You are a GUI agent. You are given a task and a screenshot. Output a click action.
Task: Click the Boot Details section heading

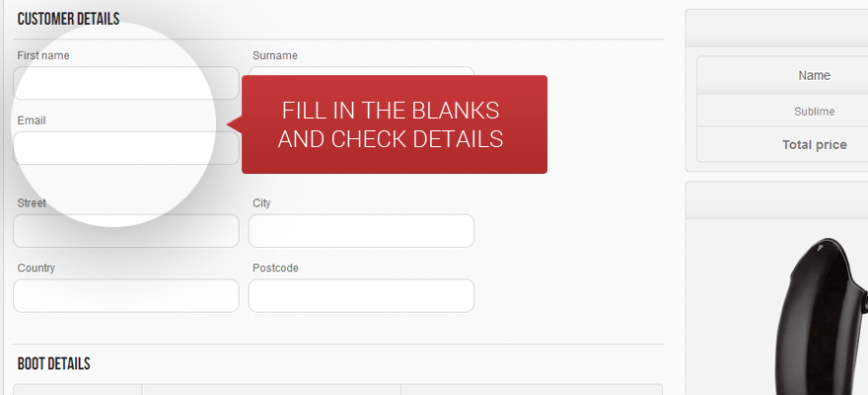point(53,364)
